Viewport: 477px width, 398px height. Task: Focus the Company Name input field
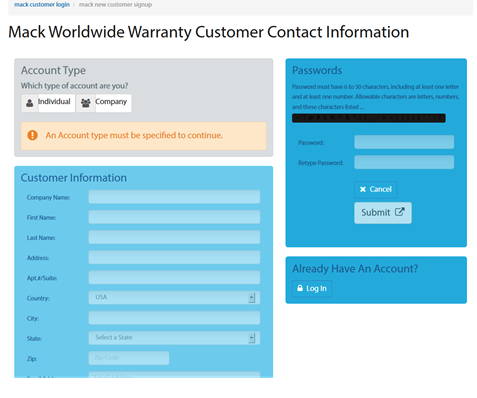tap(174, 197)
